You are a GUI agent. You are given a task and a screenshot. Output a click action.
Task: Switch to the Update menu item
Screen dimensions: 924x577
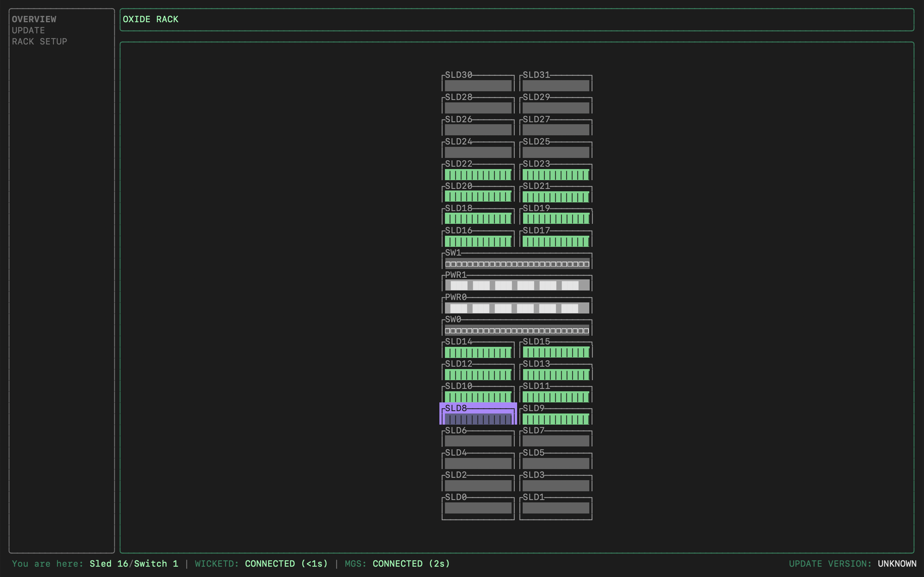point(28,30)
